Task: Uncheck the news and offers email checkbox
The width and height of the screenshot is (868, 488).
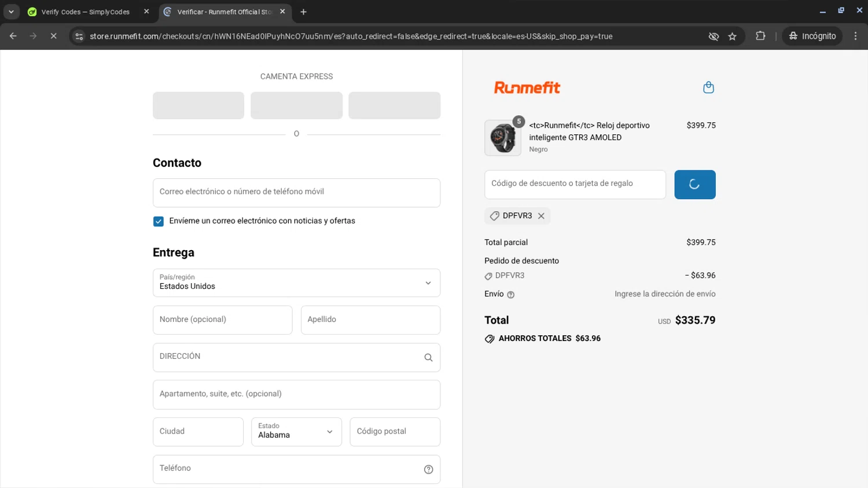Action: tap(159, 221)
